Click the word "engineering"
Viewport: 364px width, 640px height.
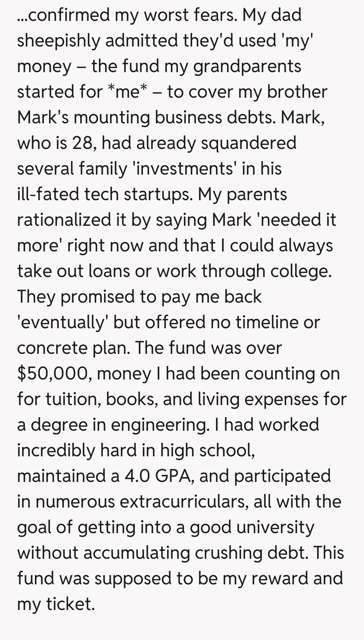tap(159, 425)
